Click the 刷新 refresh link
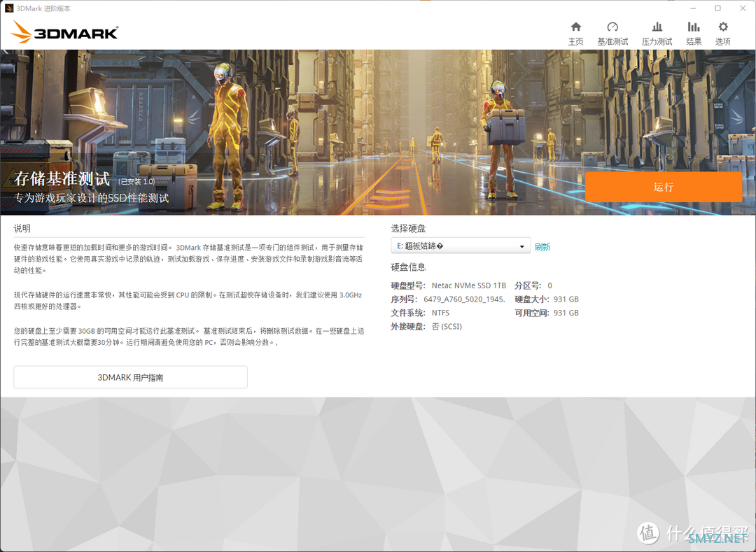756x552 pixels. (542, 247)
